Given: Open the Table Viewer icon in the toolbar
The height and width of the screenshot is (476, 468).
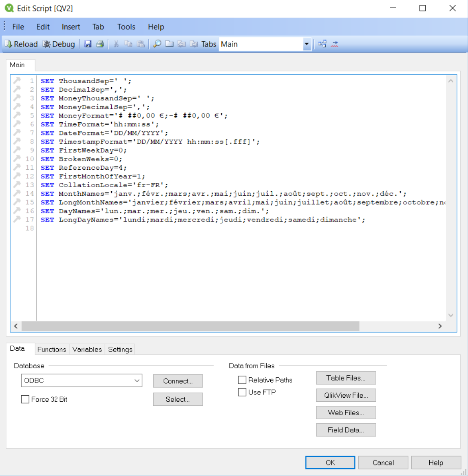Looking at the screenshot, I should (x=322, y=44).
